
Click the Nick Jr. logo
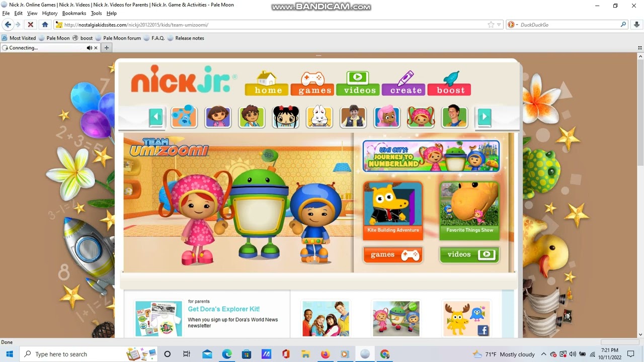184,79
